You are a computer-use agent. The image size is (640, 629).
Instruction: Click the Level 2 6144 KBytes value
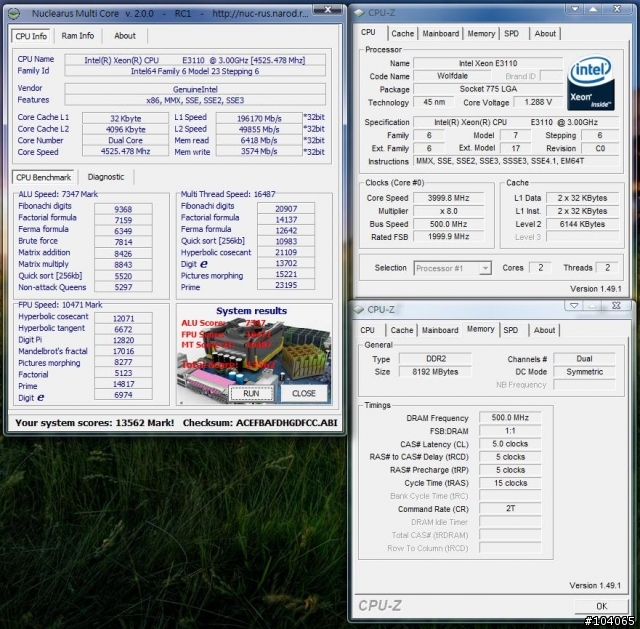coord(582,224)
